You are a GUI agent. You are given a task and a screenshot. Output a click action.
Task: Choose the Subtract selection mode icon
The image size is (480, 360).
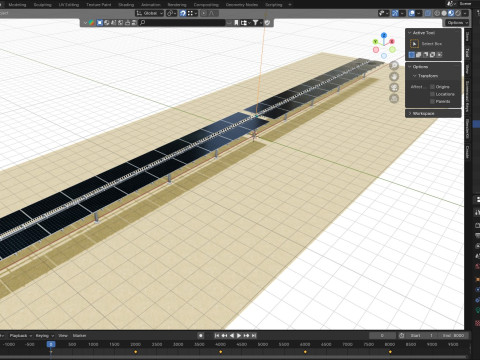click(426, 55)
